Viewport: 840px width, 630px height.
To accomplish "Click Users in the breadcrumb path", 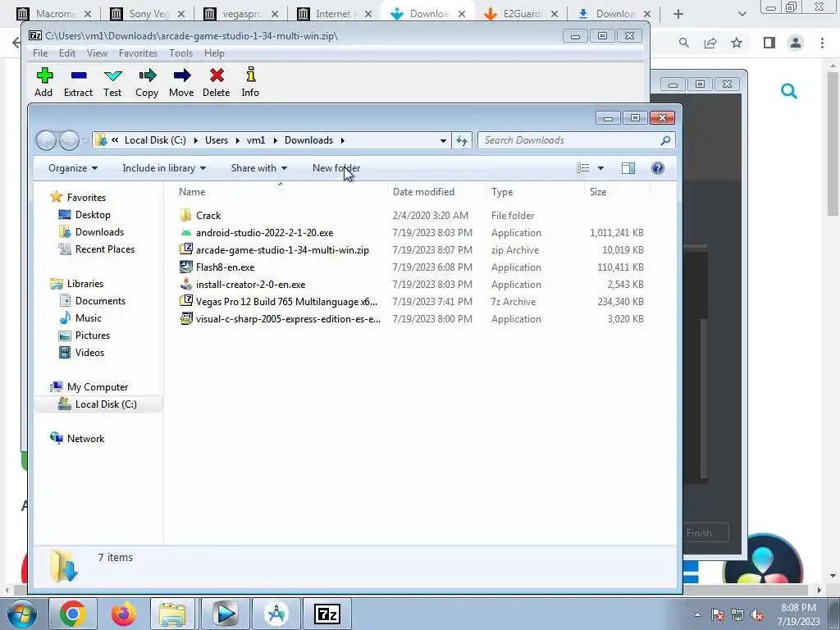I will point(217,140).
